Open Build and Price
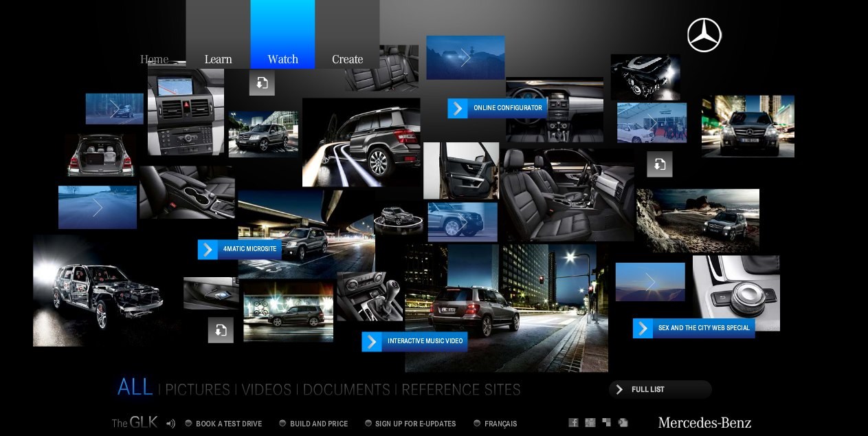Image resolution: width=868 pixels, height=436 pixels. (313, 424)
